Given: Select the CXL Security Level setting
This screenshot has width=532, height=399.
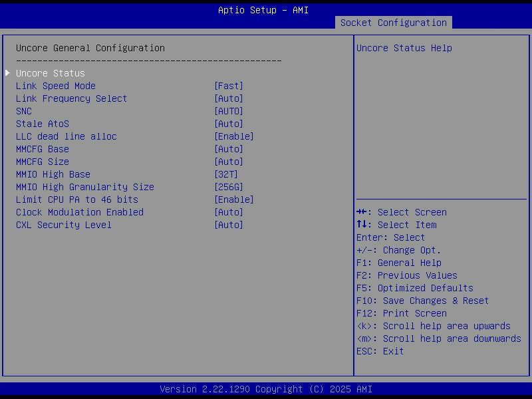Looking at the screenshot, I should coord(63,225).
